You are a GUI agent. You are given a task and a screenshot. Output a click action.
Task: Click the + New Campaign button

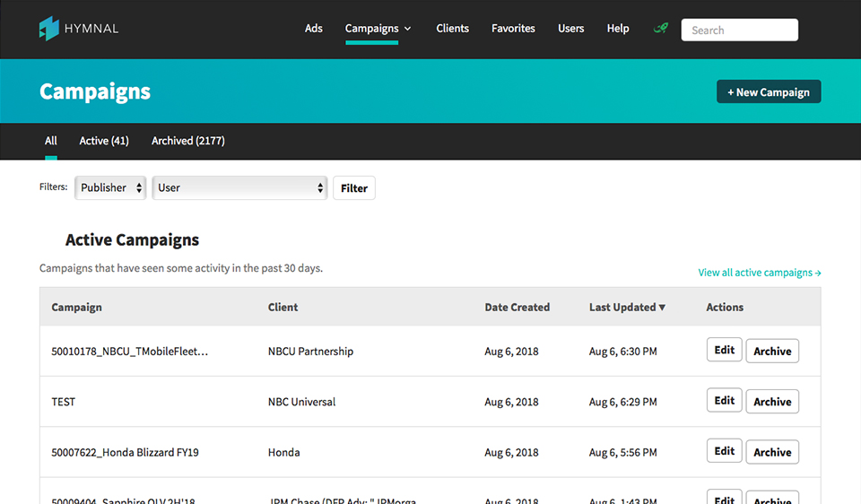pos(769,91)
